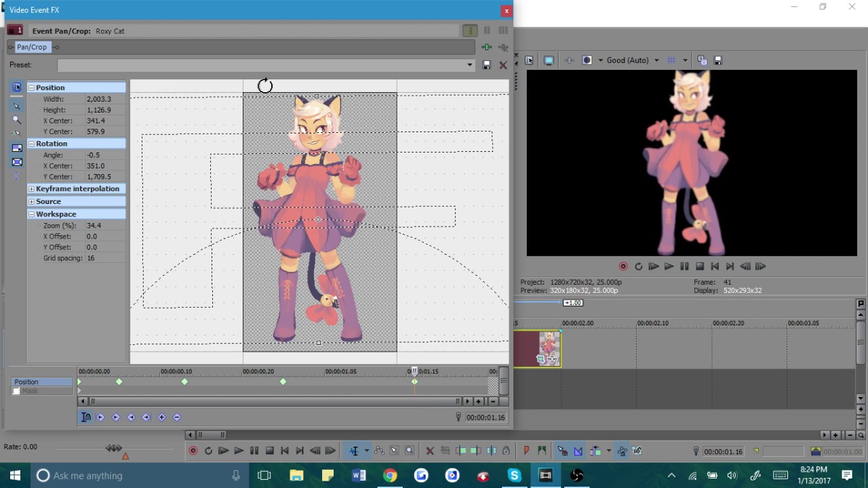Open Preview Quality Good (Auto) dropdown
Viewport: 868px width, 488px height.
633,60
